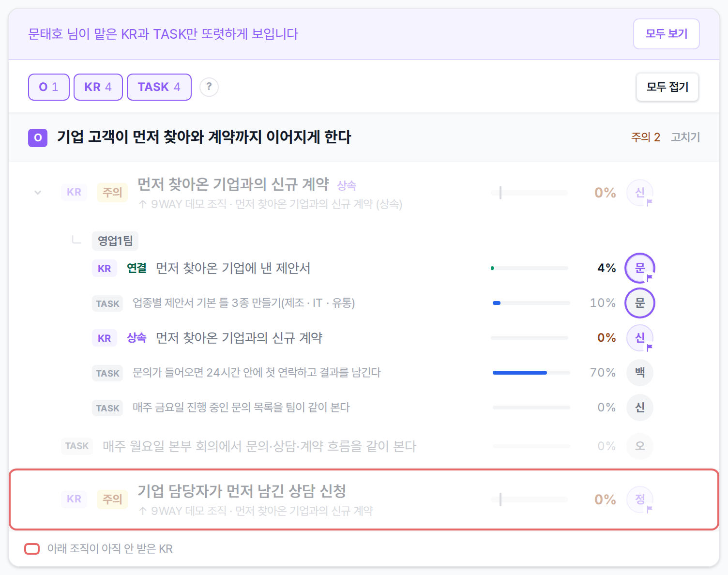
Task: Click the "주의 2" warning count
Action: click(646, 137)
